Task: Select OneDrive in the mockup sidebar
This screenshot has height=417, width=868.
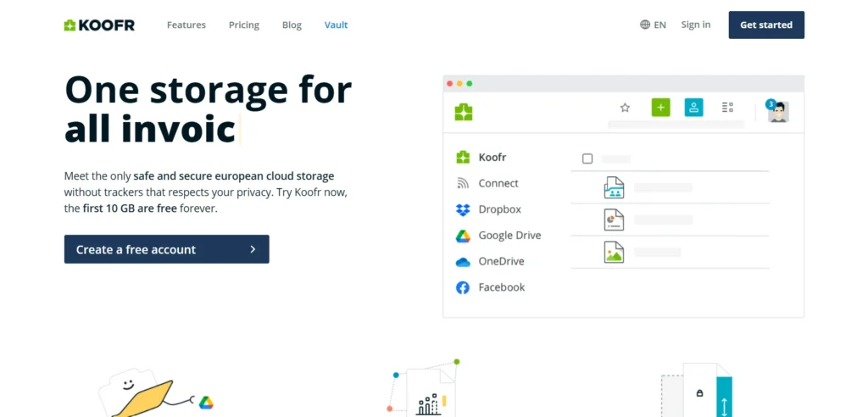Action: (x=490, y=261)
